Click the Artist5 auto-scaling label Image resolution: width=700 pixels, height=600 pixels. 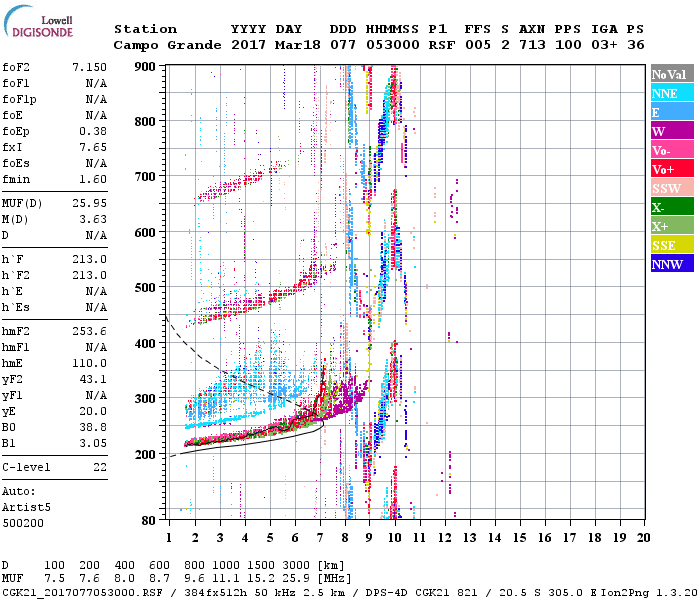(26, 508)
